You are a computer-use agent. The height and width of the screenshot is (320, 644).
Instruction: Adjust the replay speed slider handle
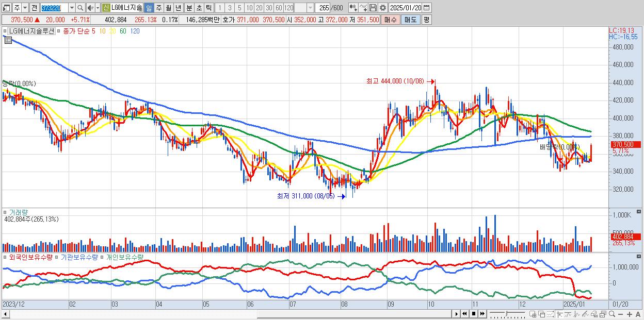coord(507,313)
